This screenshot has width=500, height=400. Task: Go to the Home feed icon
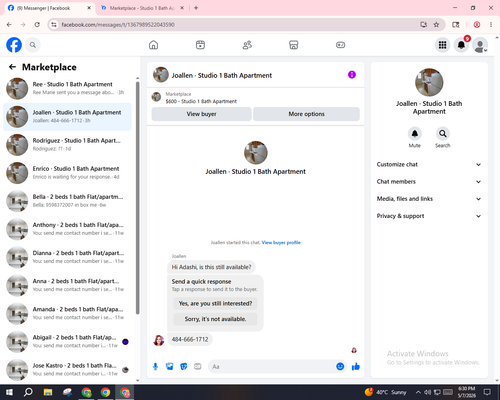[x=153, y=45]
